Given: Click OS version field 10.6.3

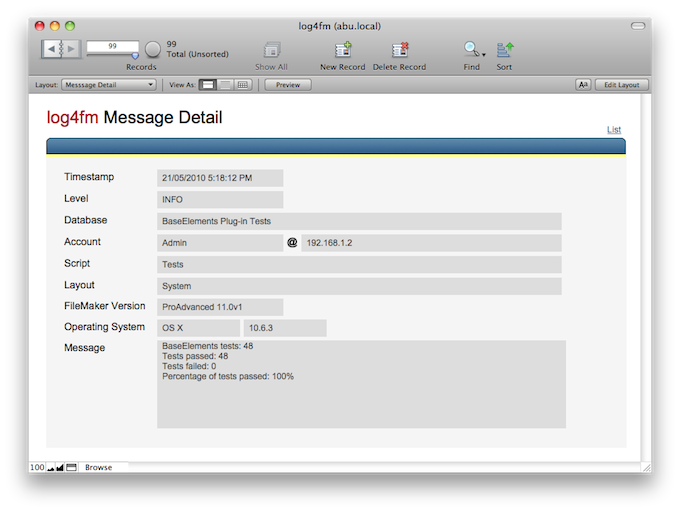Looking at the screenshot, I should (x=285, y=328).
